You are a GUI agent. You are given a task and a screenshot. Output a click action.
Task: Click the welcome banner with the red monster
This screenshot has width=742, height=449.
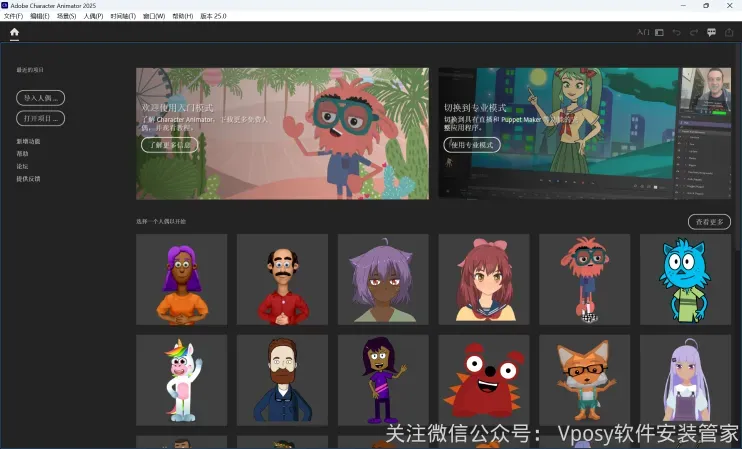pyautogui.click(x=283, y=133)
